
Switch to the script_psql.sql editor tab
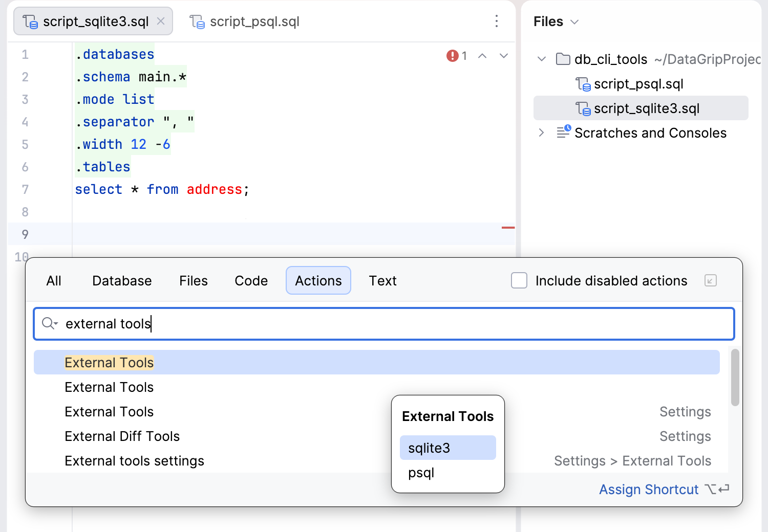pos(244,21)
